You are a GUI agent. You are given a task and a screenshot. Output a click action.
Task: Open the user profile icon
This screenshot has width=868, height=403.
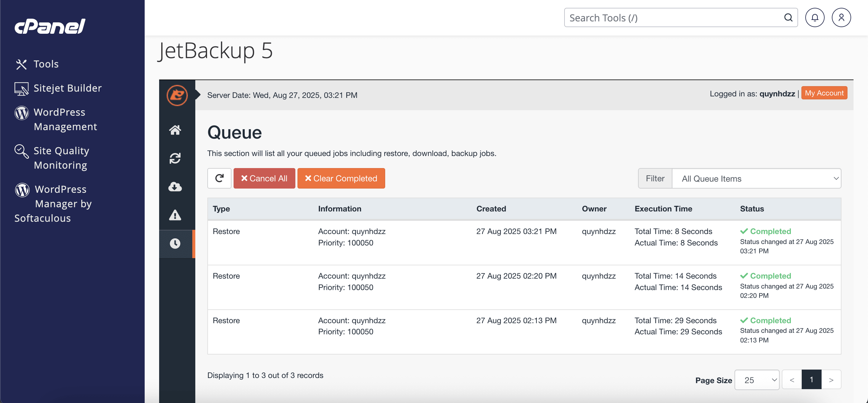click(x=841, y=17)
